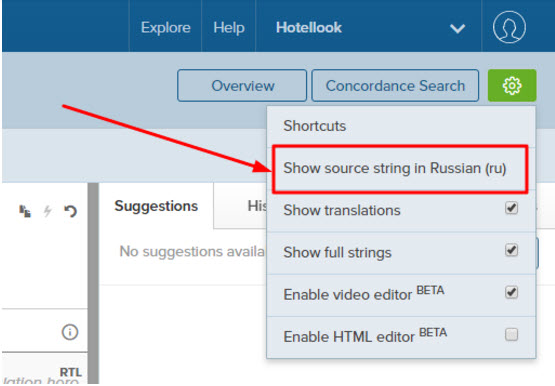Screen dimensions: 555x386
Task: Switch to the Suggestions tab
Action: (156, 206)
